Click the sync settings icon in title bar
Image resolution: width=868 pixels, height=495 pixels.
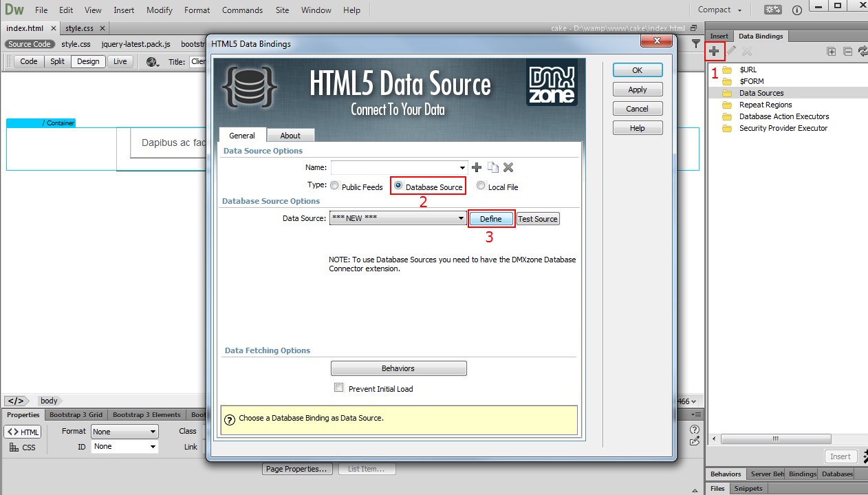[773, 10]
